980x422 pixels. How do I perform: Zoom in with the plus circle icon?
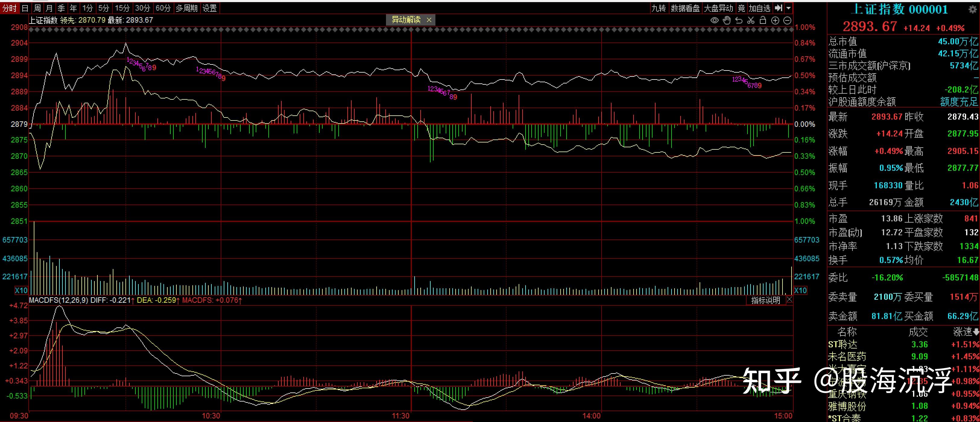click(775, 20)
